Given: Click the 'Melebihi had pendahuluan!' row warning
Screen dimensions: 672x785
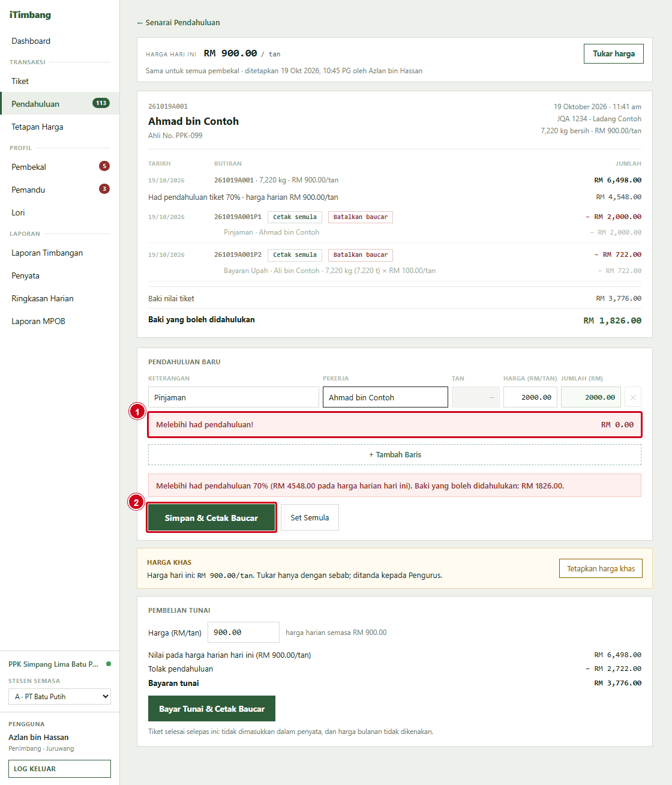Looking at the screenshot, I should [x=395, y=424].
